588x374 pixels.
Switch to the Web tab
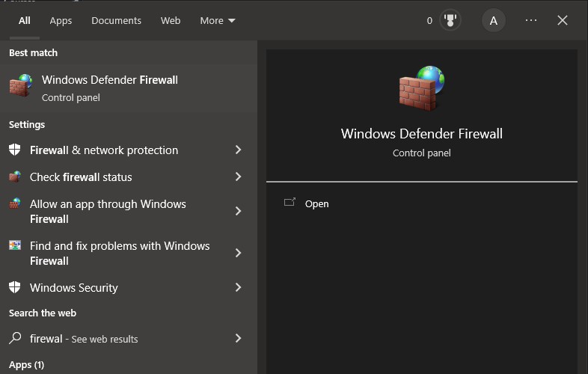pos(171,21)
